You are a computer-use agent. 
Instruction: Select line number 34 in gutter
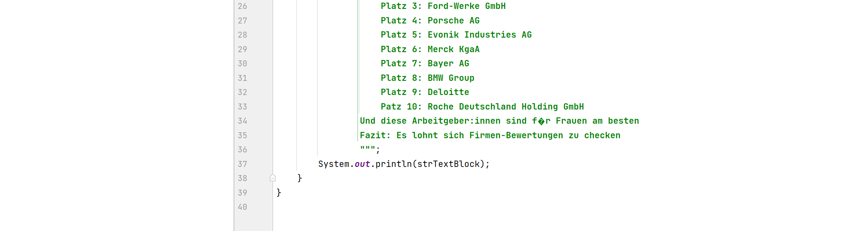243,121
